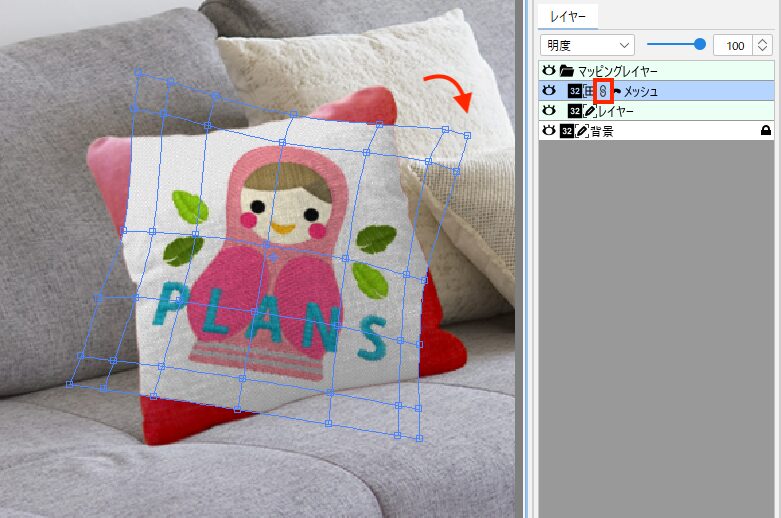Image resolution: width=781 pixels, height=518 pixels.
Task: Click the link chain icon on メッシュ layer
Action: tap(603, 91)
